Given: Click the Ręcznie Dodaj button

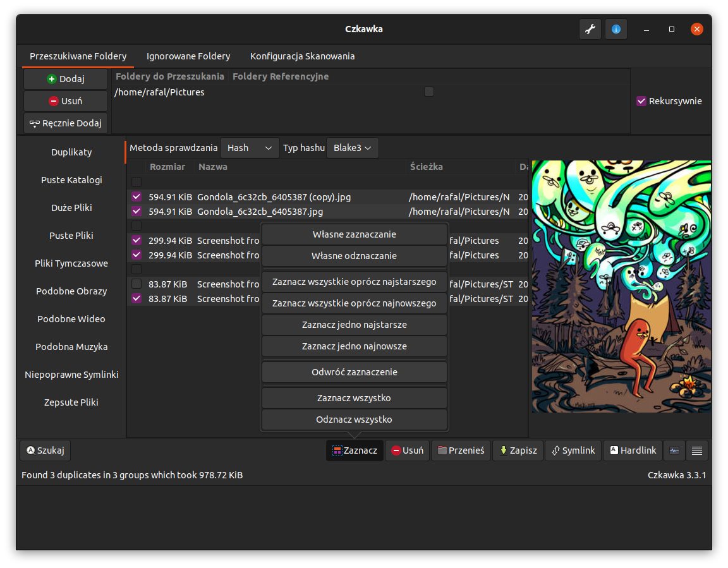Looking at the screenshot, I should tap(65, 123).
